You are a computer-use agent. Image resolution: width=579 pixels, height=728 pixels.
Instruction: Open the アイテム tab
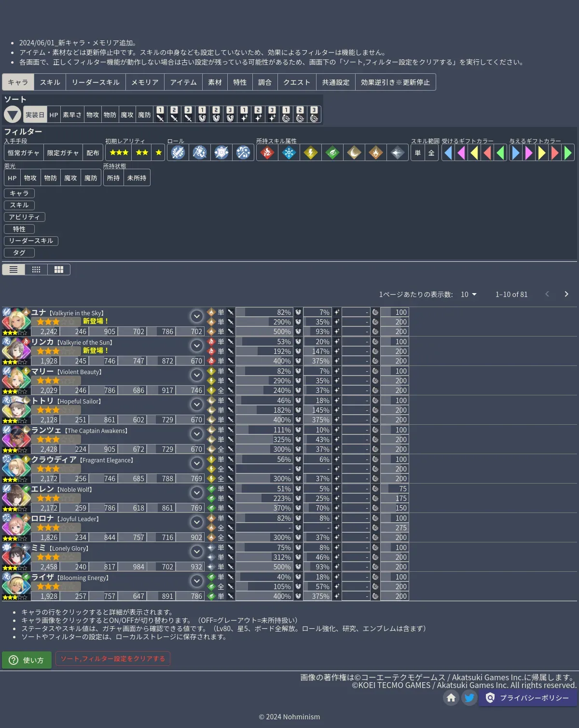coord(183,82)
